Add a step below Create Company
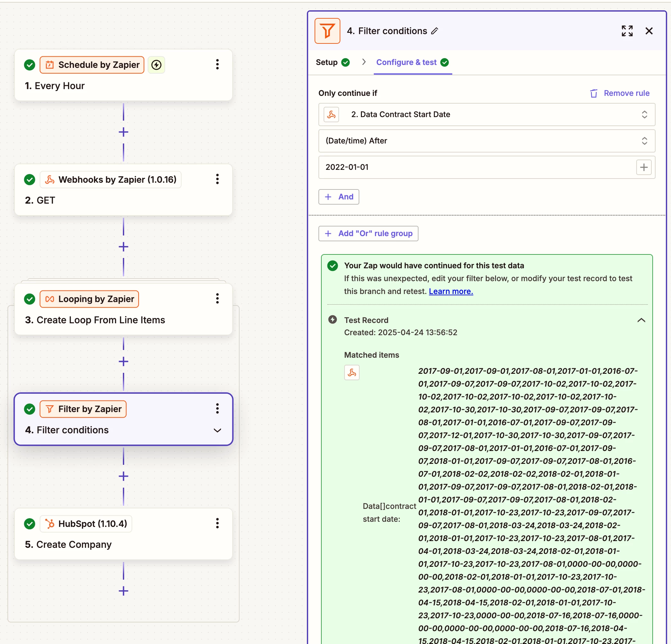 (123, 591)
